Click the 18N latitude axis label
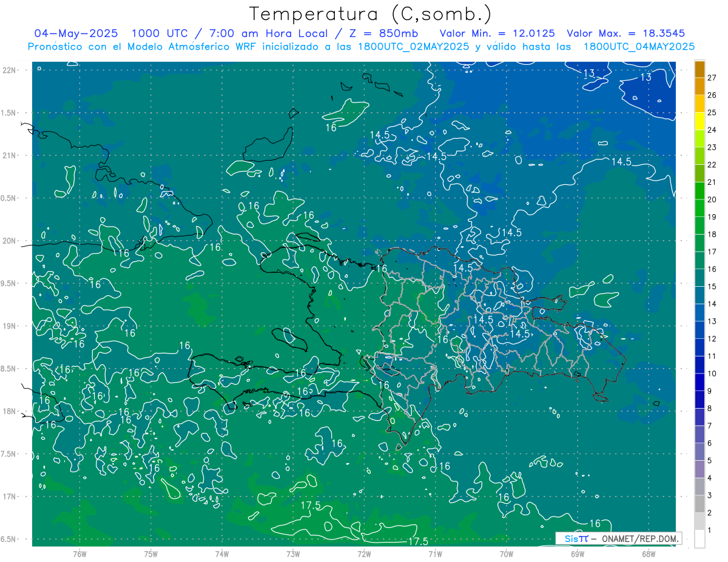 (x=9, y=411)
